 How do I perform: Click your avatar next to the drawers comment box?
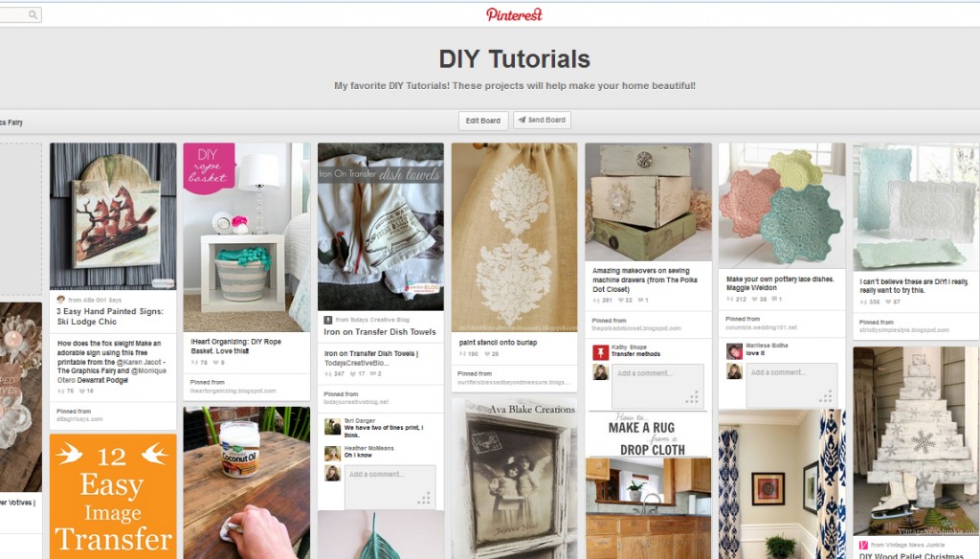click(601, 372)
